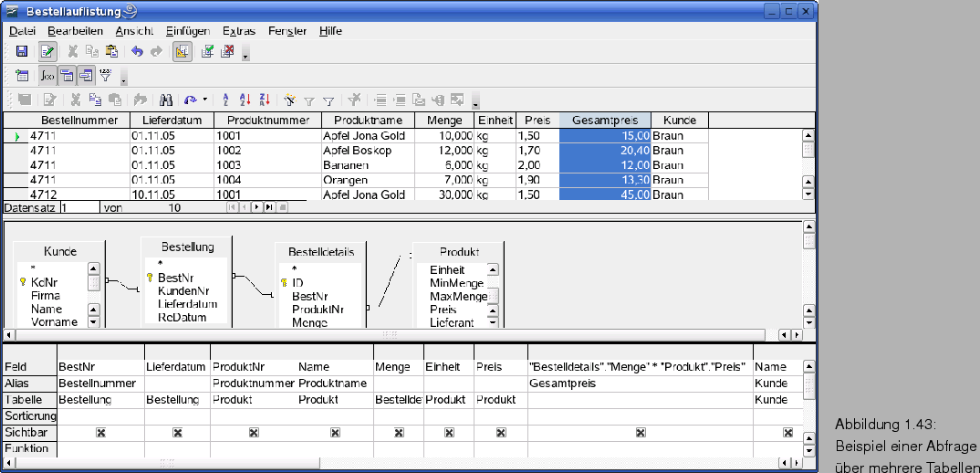Image resolution: width=980 pixels, height=473 pixels.
Task: Click the Copy icon in the top toolbar
Action: [x=92, y=51]
